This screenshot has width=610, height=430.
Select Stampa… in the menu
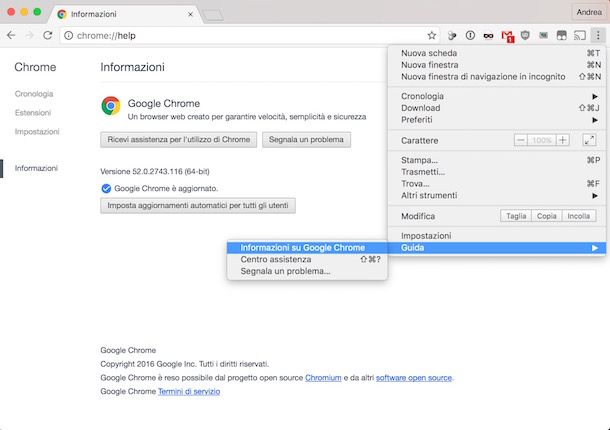tap(497, 160)
